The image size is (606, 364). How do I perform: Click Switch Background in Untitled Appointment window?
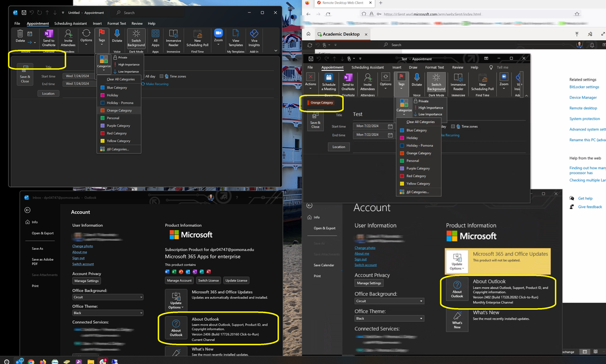(136, 38)
